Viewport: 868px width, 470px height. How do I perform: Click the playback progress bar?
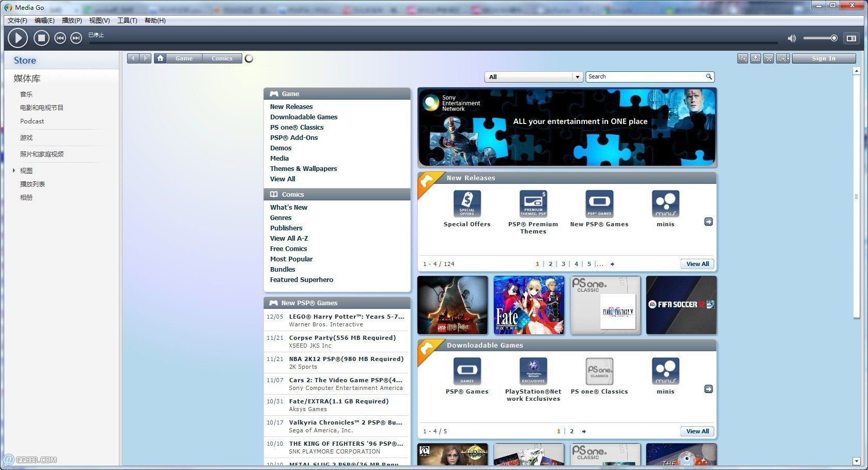click(433, 42)
